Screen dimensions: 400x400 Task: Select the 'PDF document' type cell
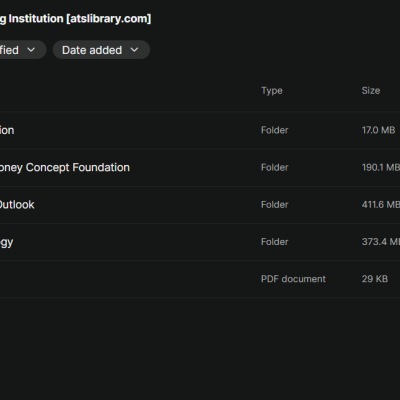[293, 279]
